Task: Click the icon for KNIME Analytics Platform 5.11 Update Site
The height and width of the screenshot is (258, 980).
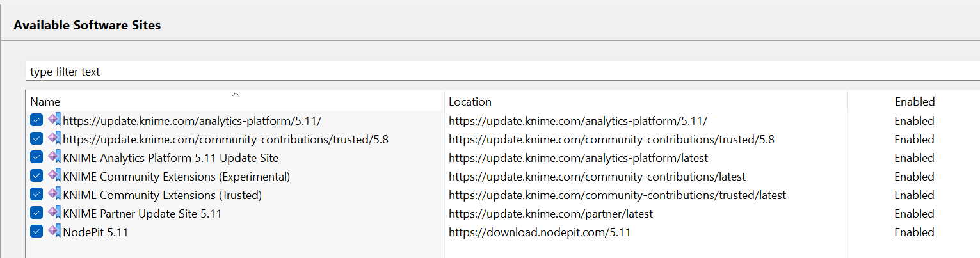Action: point(54,157)
